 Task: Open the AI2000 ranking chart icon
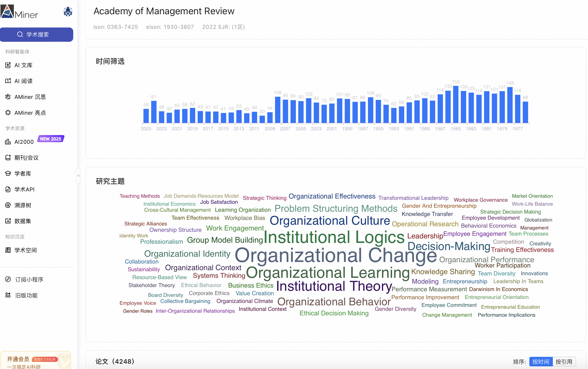point(8,142)
